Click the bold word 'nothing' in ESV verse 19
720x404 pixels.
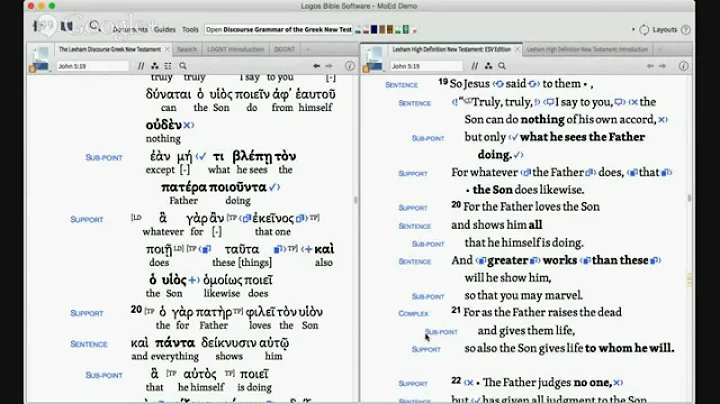click(x=542, y=119)
